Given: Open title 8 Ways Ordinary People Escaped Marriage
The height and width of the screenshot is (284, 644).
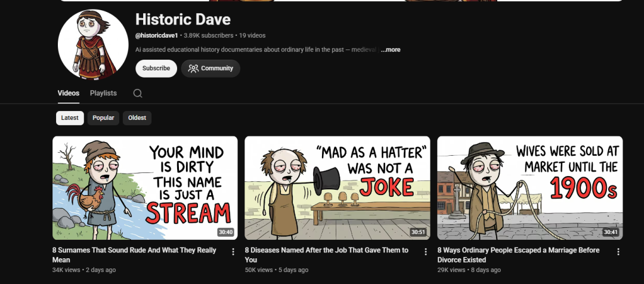Looking at the screenshot, I should tap(518, 255).
